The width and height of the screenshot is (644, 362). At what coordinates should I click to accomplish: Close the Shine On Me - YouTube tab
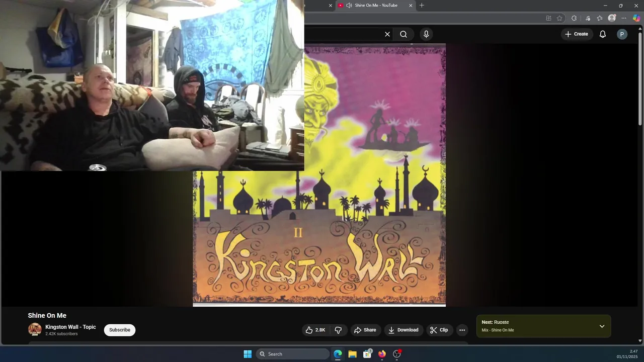click(x=411, y=6)
